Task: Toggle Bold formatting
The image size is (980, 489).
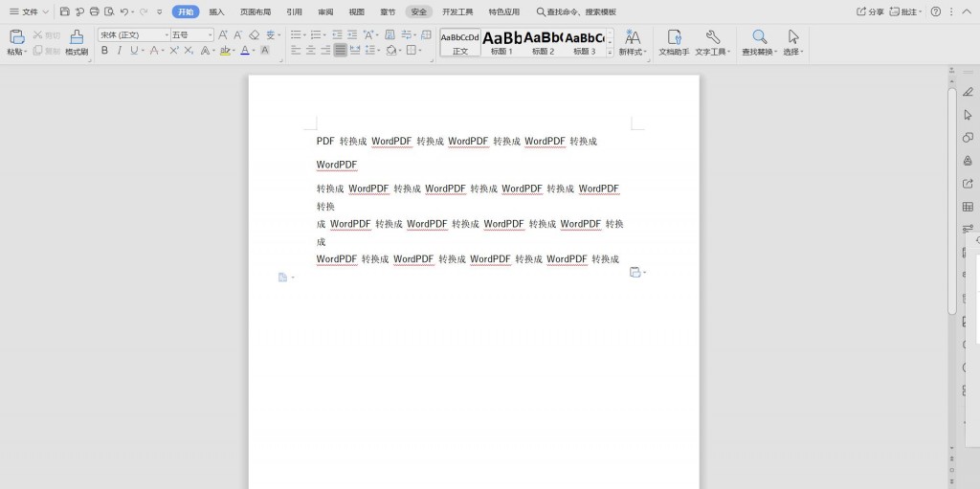Action: 104,50
